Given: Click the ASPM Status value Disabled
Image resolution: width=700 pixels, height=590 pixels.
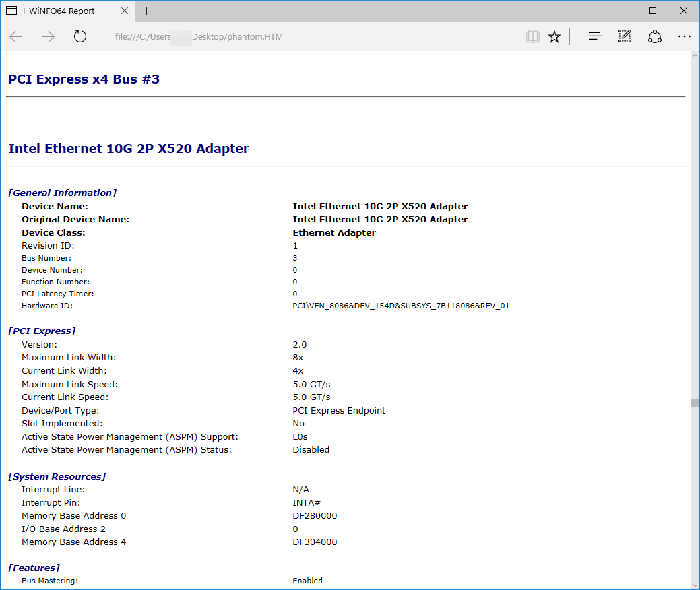Looking at the screenshot, I should point(311,450).
